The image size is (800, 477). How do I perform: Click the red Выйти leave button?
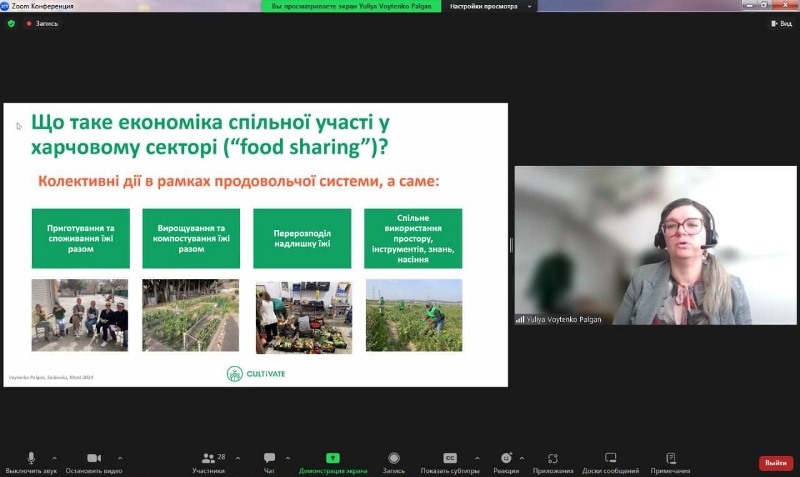tap(775, 462)
